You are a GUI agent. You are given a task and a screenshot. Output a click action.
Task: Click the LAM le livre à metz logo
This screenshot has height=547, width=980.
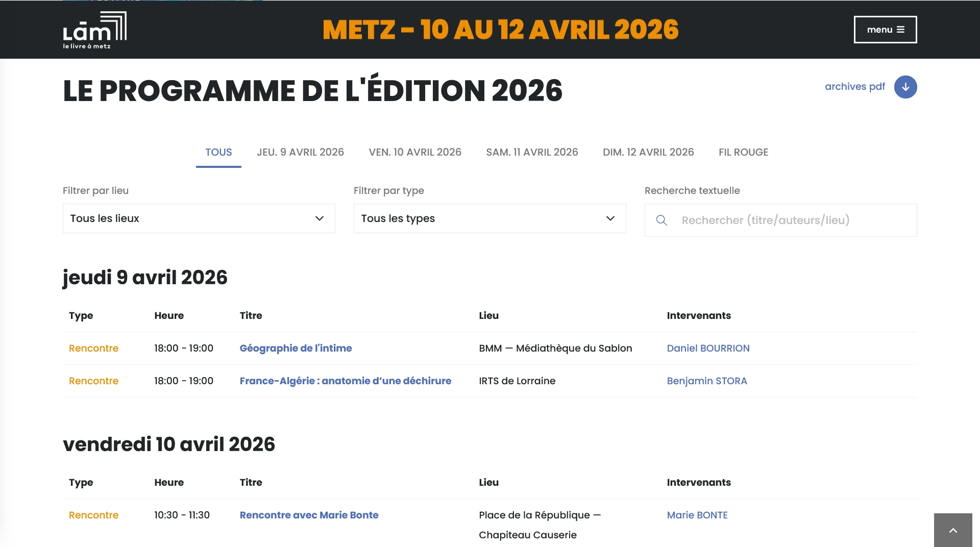click(x=94, y=30)
